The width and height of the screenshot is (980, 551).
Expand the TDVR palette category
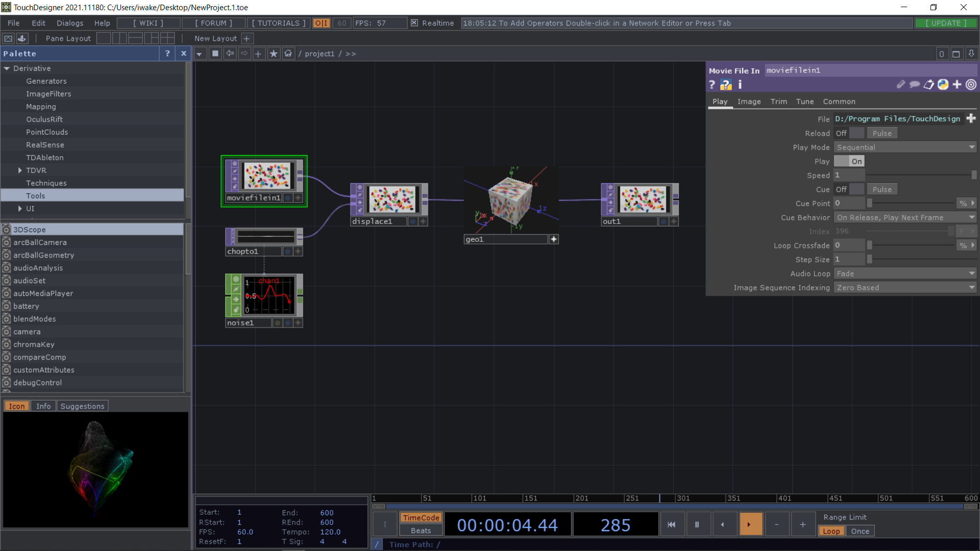[x=19, y=170]
